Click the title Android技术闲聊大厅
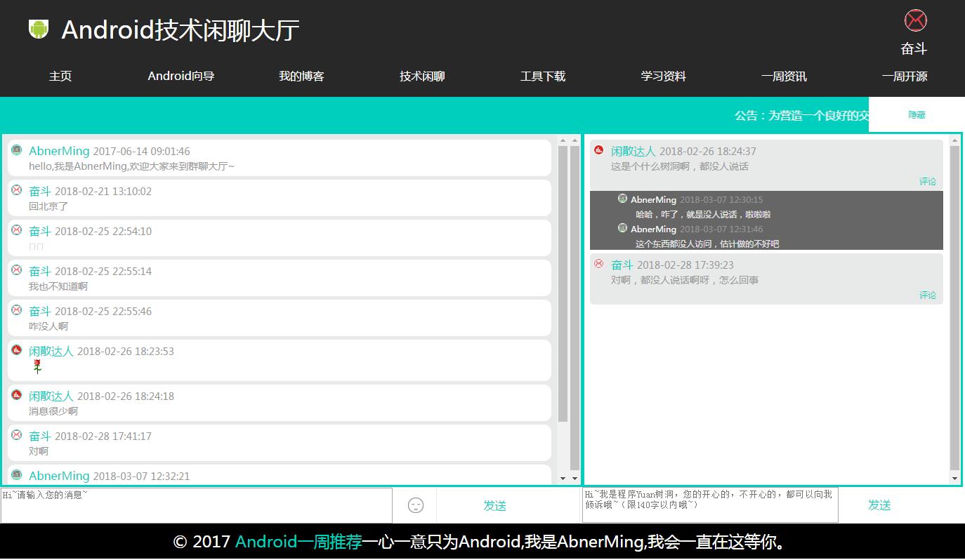Image resolution: width=965 pixels, height=560 pixels. coord(180,30)
